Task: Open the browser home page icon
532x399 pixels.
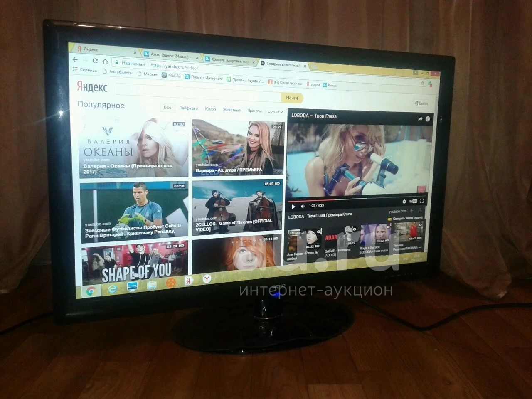Action: 105,62
